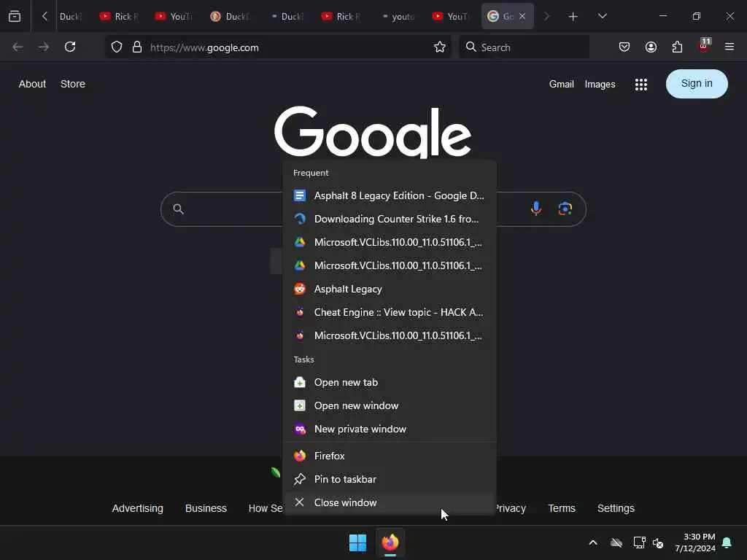Open the Windows Start button
Image resolution: width=747 pixels, height=560 pixels.
[x=357, y=542]
